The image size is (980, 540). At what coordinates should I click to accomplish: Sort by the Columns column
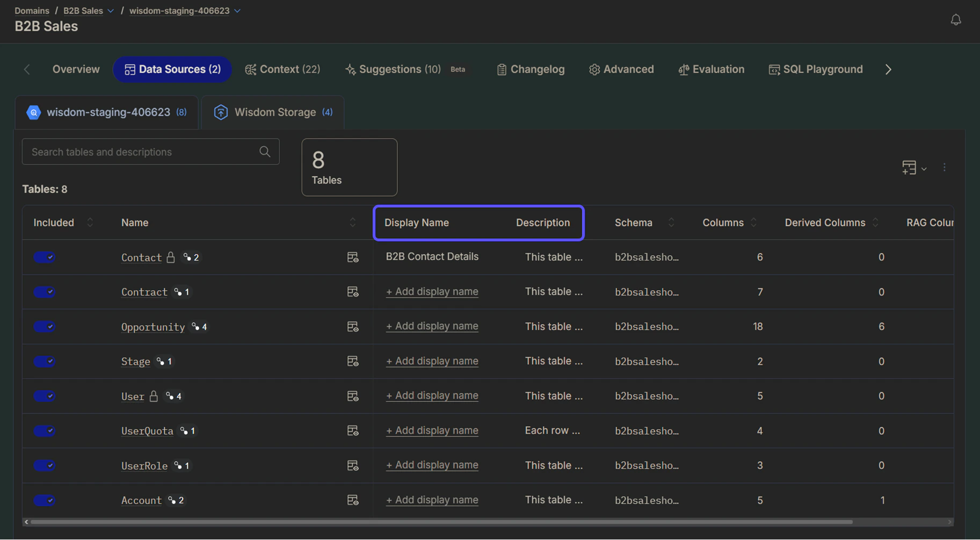[754, 222]
